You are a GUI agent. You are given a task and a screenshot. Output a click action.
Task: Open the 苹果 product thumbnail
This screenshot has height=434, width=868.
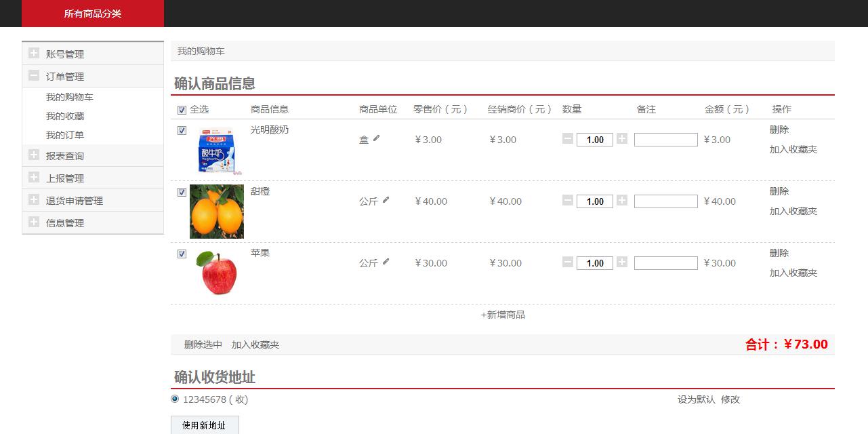(216, 273)
